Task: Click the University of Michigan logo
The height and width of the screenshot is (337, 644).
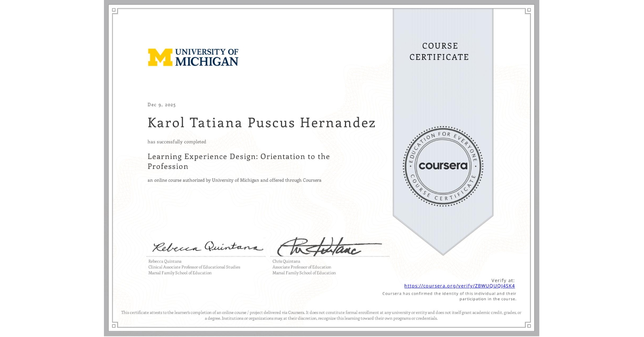Action: [193, 57]
